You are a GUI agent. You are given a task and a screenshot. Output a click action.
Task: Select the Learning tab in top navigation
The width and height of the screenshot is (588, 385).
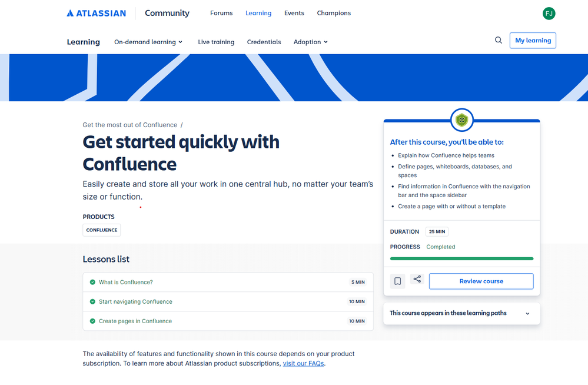(258, 13)
